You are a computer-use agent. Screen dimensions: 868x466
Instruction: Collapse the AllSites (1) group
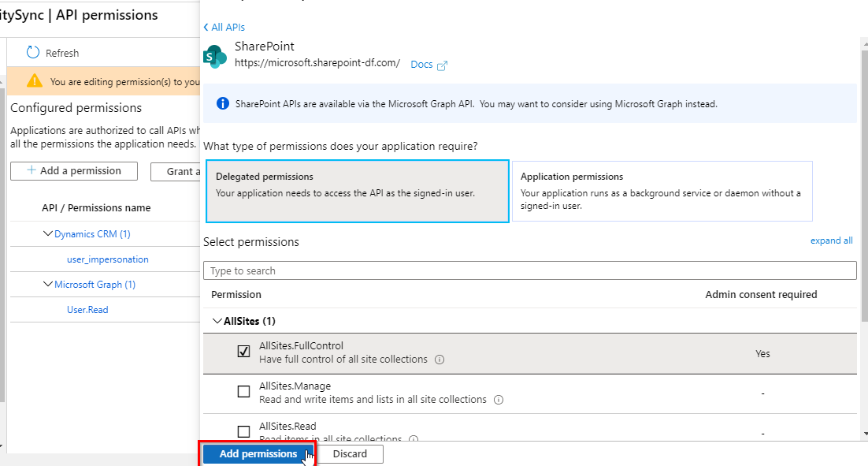(217, 321)
